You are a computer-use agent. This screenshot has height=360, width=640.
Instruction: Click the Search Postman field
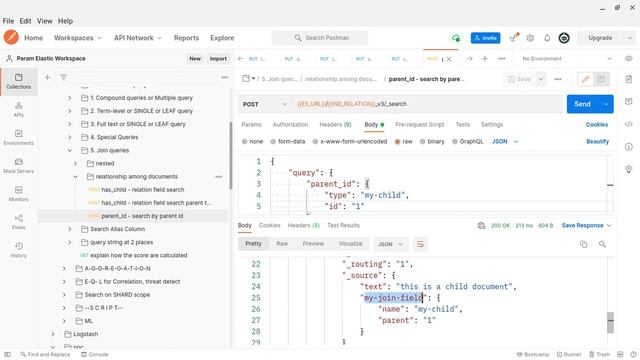[320, 38]
